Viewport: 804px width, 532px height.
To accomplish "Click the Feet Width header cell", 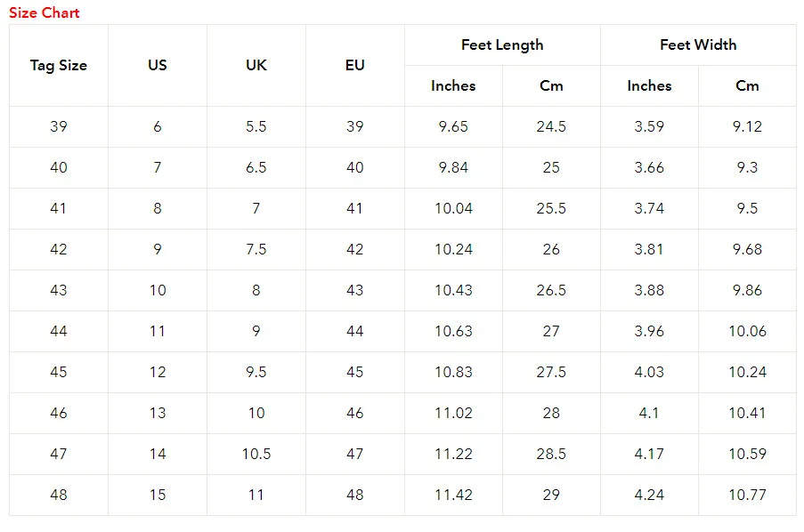I will [x=698, y=44].
